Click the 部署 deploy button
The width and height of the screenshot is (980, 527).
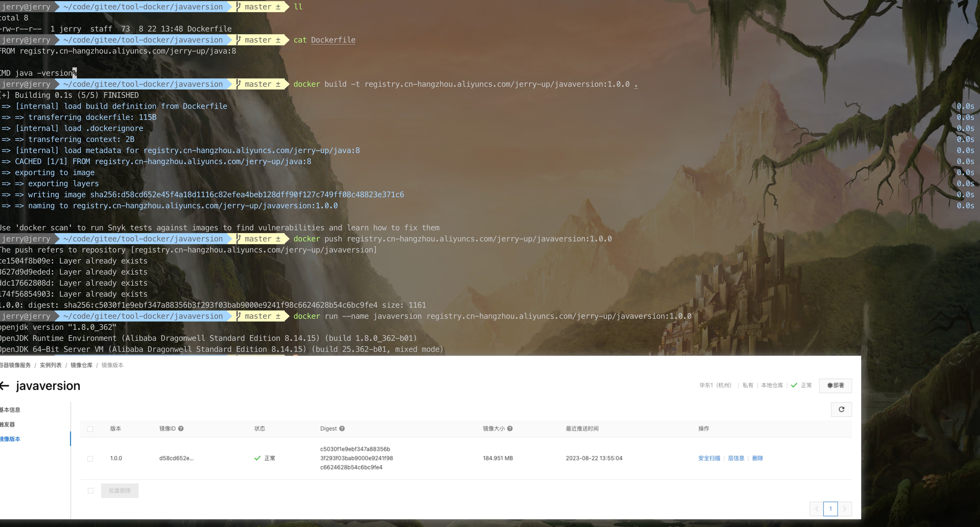click(x=835, y=386)
